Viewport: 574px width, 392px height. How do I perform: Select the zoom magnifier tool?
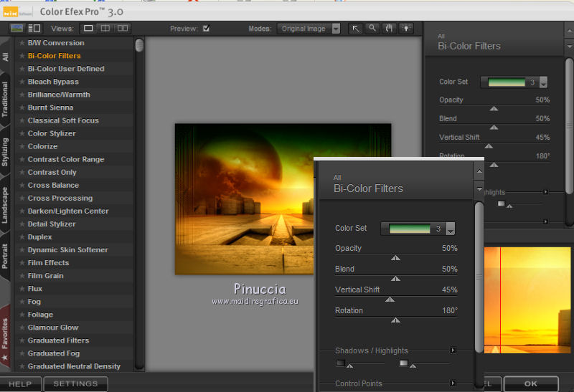coord(372,29)
